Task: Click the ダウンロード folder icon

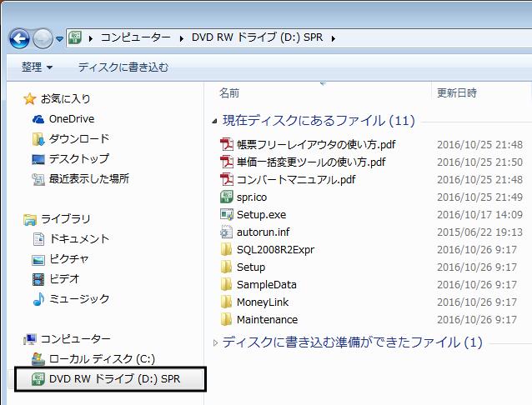Action: click(38, 139)
